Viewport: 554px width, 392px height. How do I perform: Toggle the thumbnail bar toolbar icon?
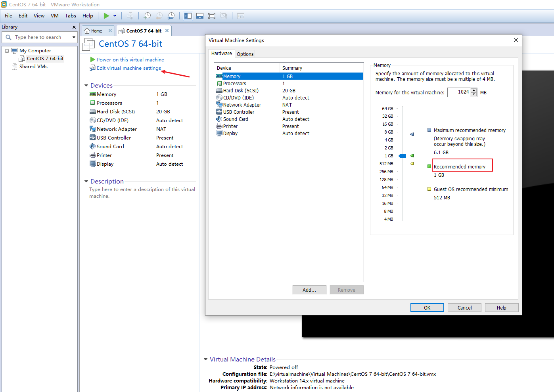click(x=200, y=16)
